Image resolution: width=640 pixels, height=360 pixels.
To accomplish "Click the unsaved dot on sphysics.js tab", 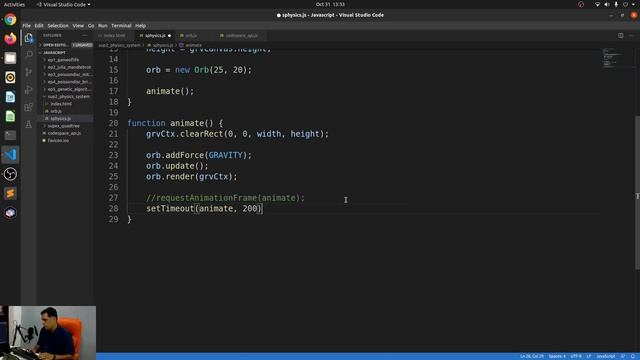I will click(169, 36).
